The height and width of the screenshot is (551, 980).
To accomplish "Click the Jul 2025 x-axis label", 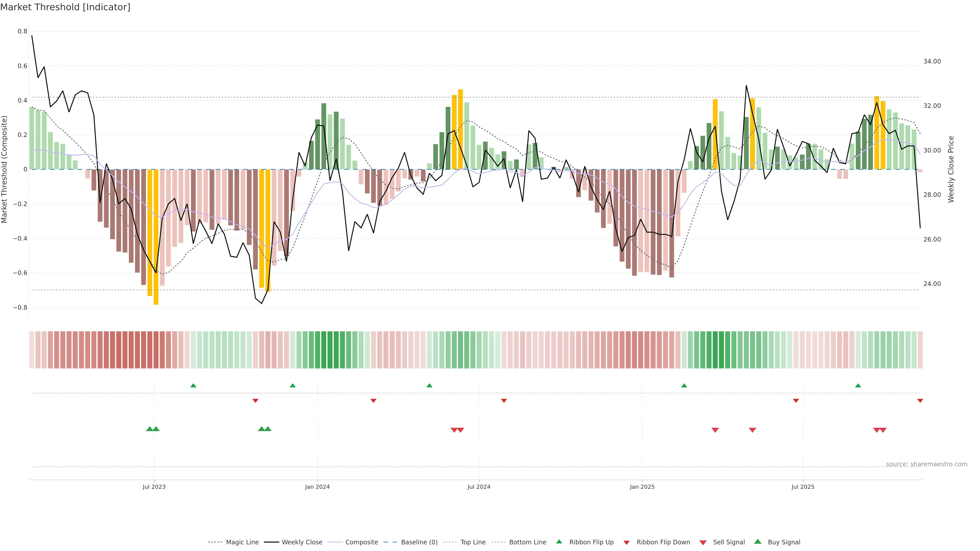I will tap(803, 487).
